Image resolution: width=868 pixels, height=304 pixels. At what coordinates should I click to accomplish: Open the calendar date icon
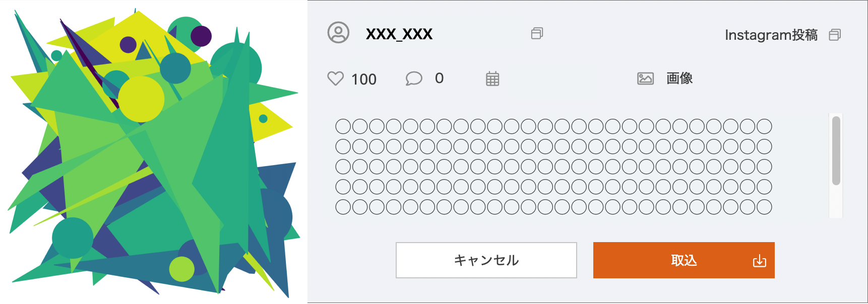pyautogui.click(x=492, y=79)
